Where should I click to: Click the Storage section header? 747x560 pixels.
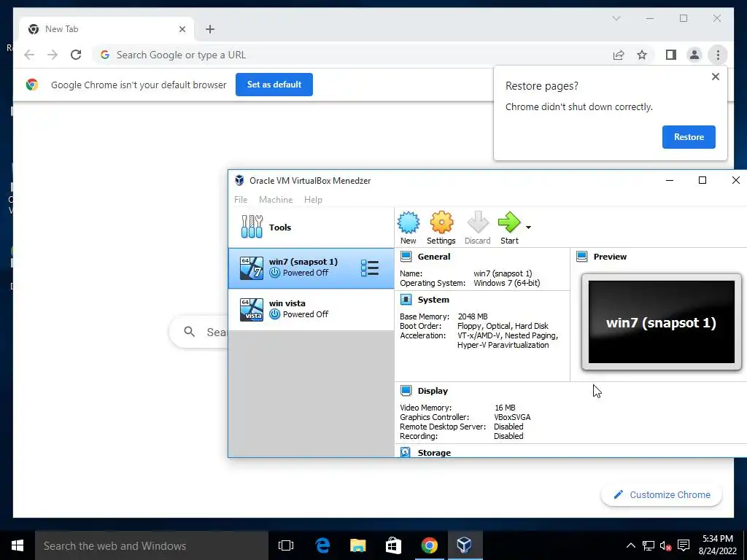click(434, 452)
